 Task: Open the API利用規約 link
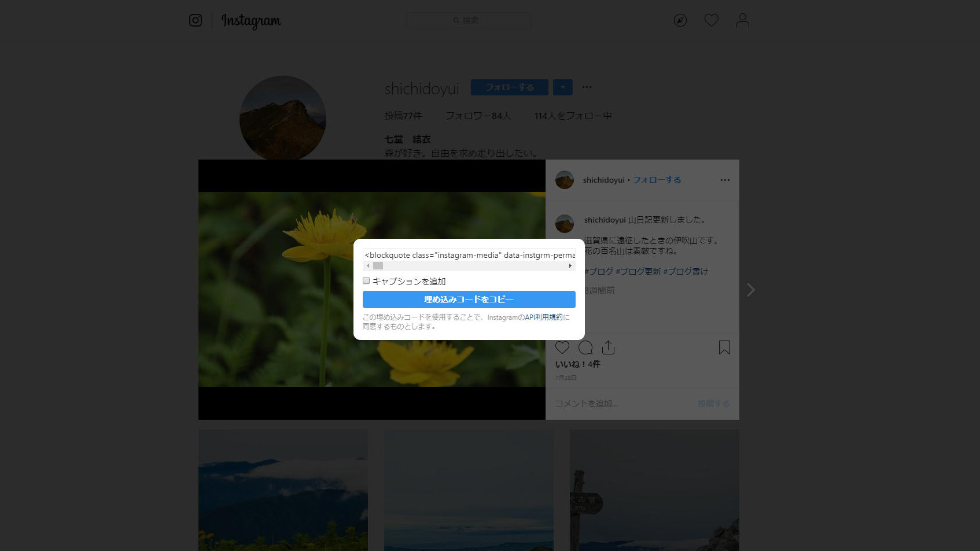click(544, 317)
